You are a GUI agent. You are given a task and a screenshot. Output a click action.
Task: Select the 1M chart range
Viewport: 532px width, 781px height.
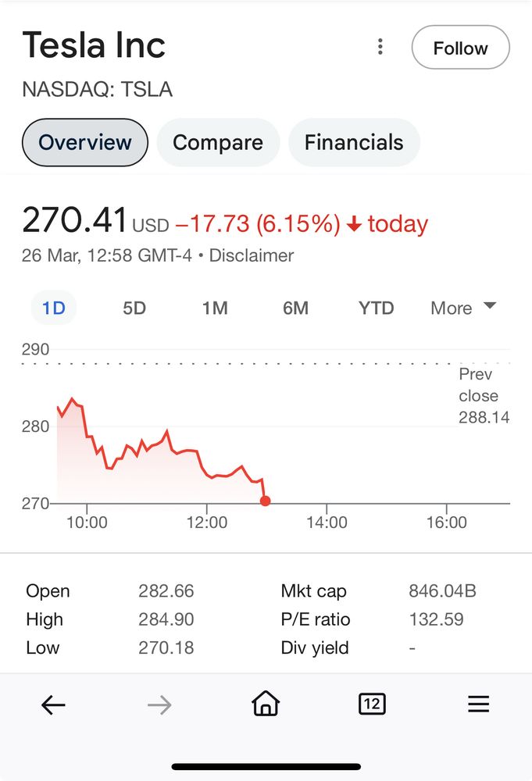[x=215, y=308]
